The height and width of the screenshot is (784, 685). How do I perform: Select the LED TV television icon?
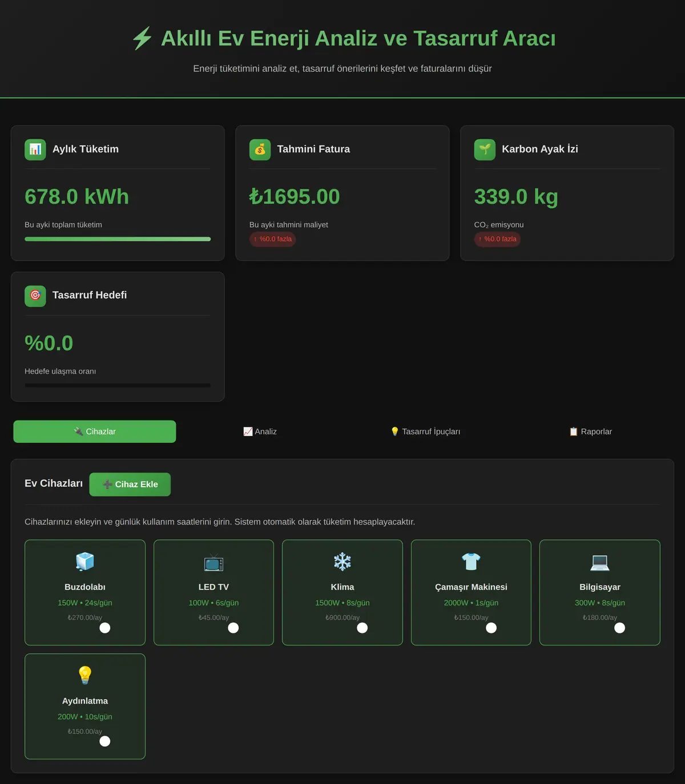point(213,562)
